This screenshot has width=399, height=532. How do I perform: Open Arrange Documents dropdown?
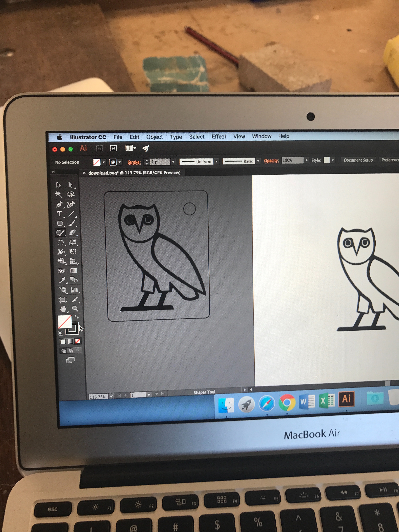pyautogui.click(x=131, y=148)
